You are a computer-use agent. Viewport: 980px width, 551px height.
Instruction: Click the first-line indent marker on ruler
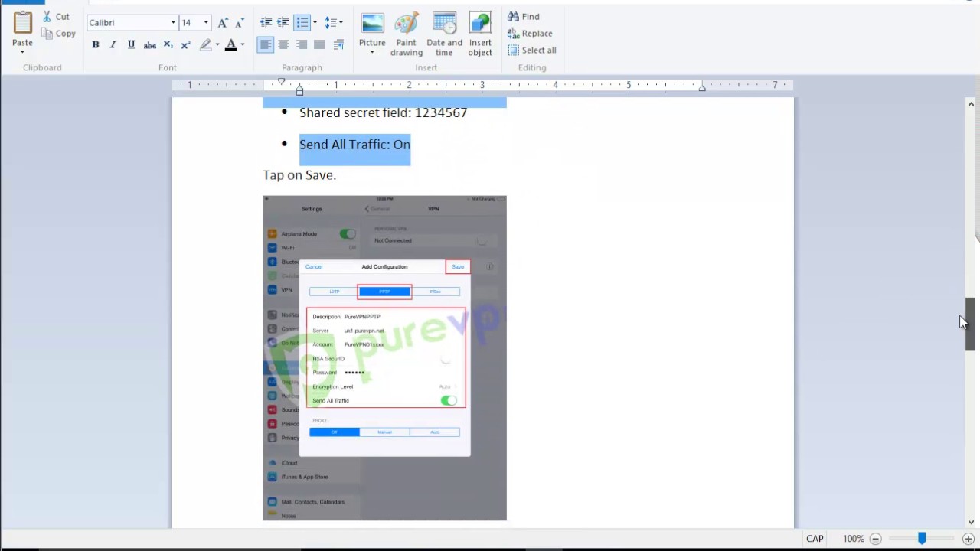click(282, 82)
